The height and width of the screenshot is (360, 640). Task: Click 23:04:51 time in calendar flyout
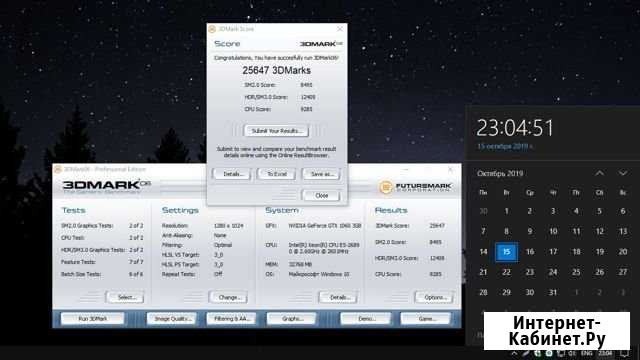pyautogui.click(x=515, y=128)
